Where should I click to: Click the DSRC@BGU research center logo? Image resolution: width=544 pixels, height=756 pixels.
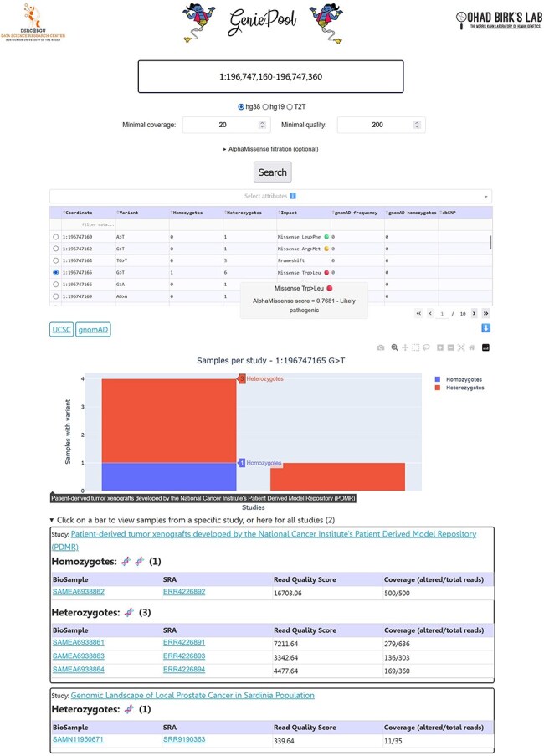coord(33,22)
